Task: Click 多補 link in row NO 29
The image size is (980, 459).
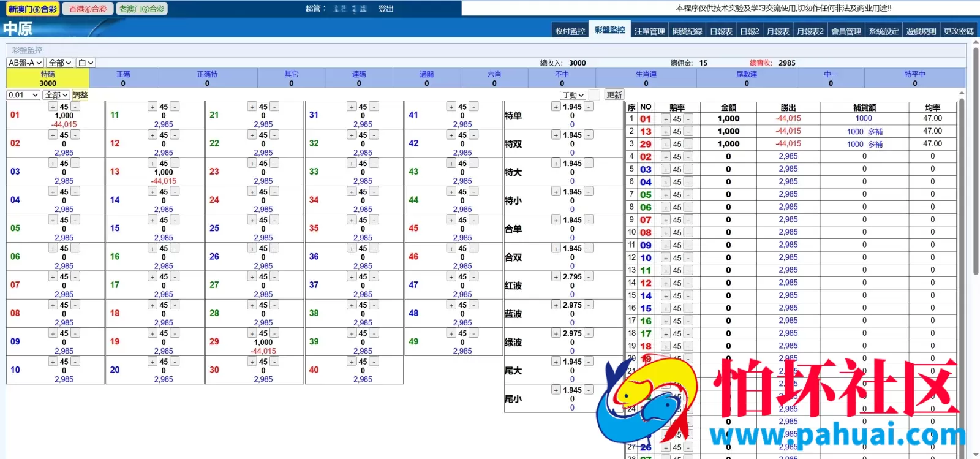Action: click(875, 145)
